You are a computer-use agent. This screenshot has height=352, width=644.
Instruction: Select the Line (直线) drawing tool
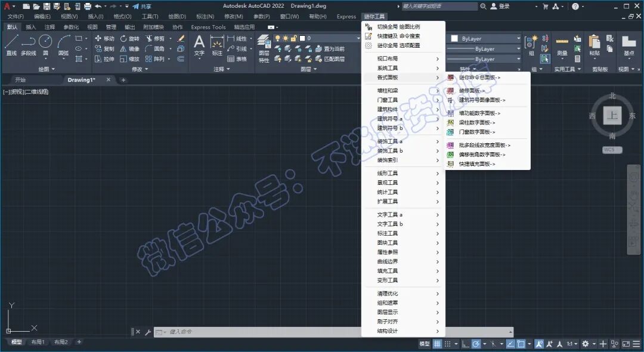coord(11,45)
